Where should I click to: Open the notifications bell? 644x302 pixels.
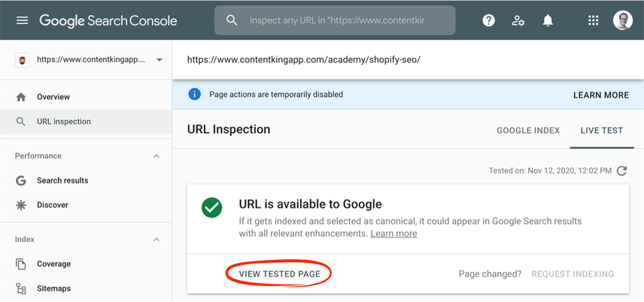tap(548, 20)
